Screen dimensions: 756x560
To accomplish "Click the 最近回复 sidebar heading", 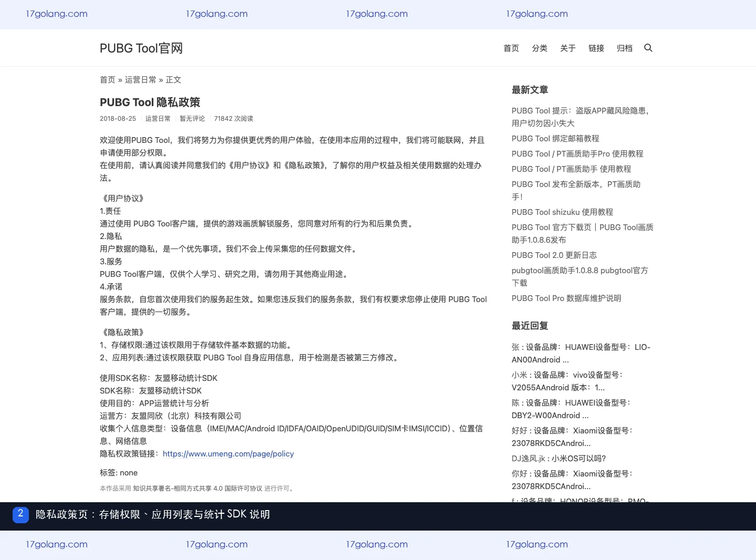I will point(530,326).
